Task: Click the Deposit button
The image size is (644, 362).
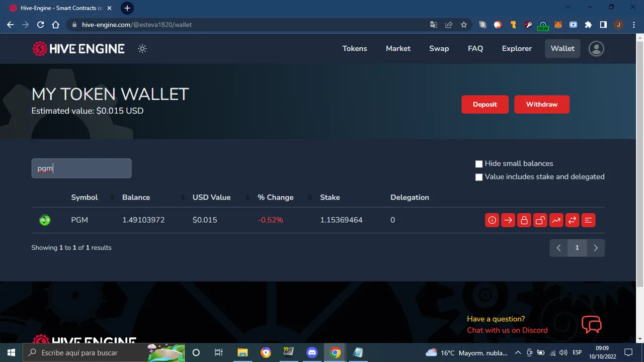Action: 485,105
